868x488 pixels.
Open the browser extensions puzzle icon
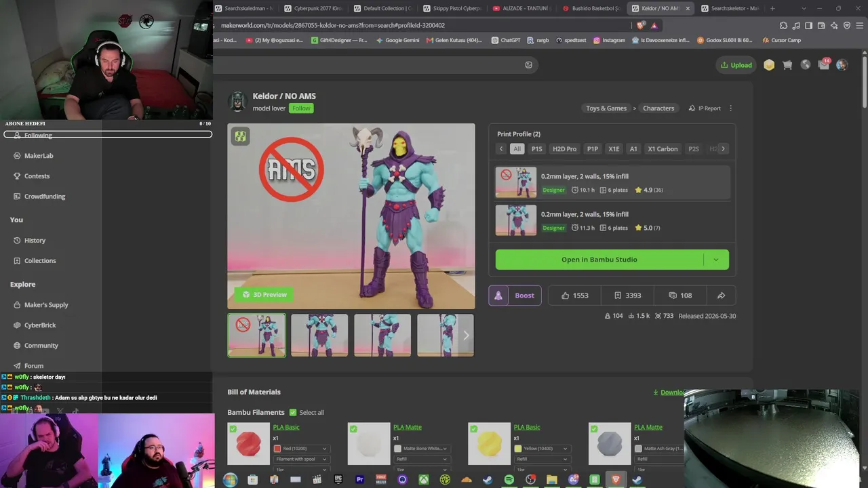click(784, 26)
